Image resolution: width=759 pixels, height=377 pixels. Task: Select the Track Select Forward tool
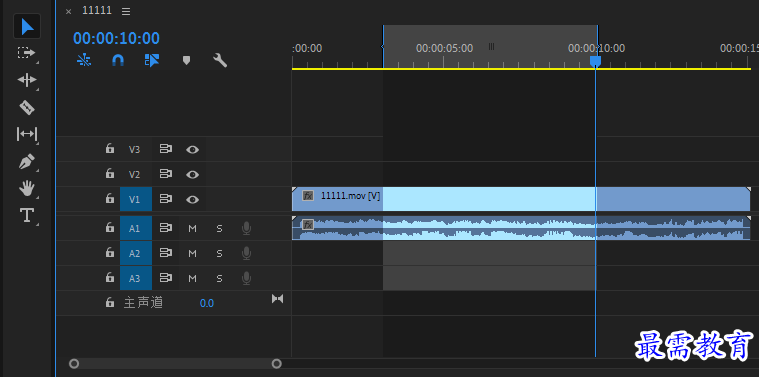(x=27, y=52)
